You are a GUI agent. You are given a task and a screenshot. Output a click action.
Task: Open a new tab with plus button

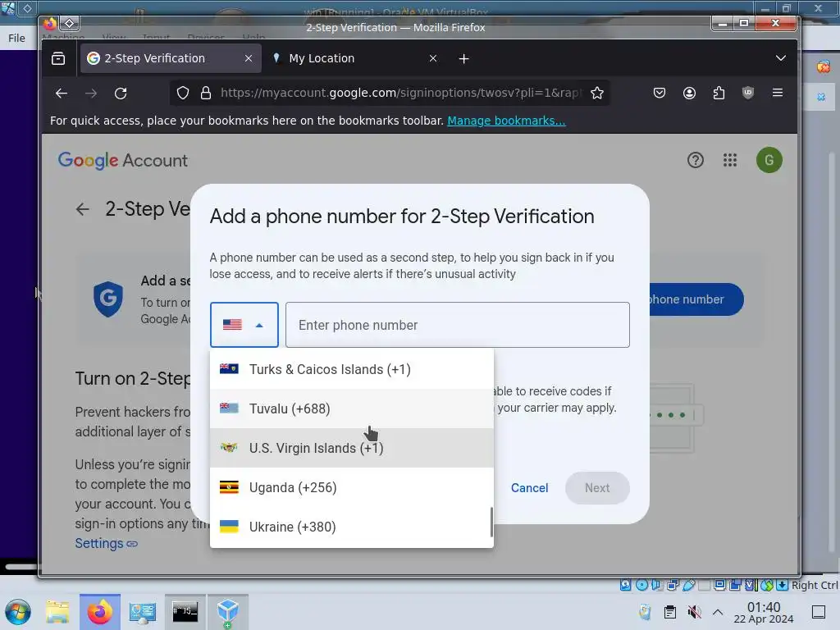[464, 58]
